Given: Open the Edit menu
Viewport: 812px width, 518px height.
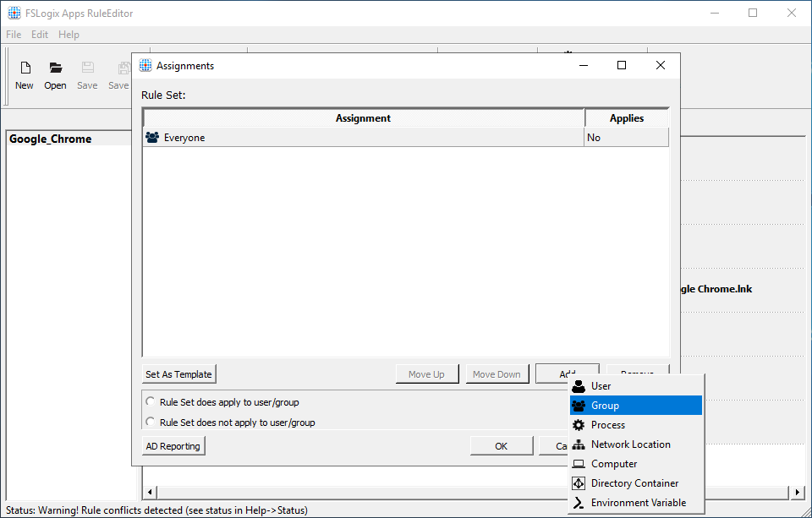Looking at the screenshot, I should tap(39, 34).
